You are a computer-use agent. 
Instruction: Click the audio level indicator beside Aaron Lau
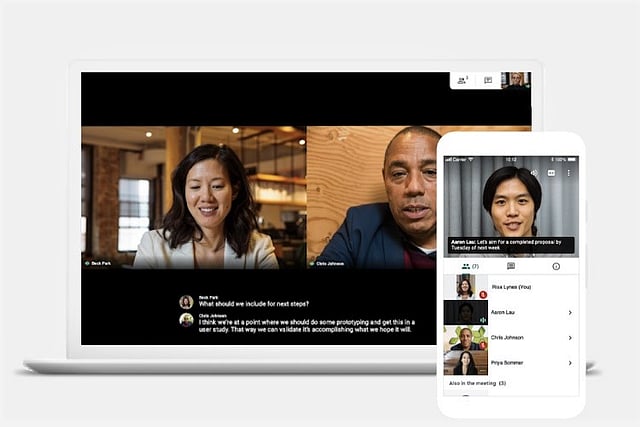483,320
